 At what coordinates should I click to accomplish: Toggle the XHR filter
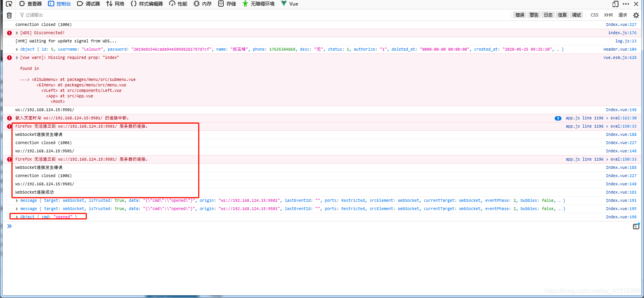coord(608,15)
